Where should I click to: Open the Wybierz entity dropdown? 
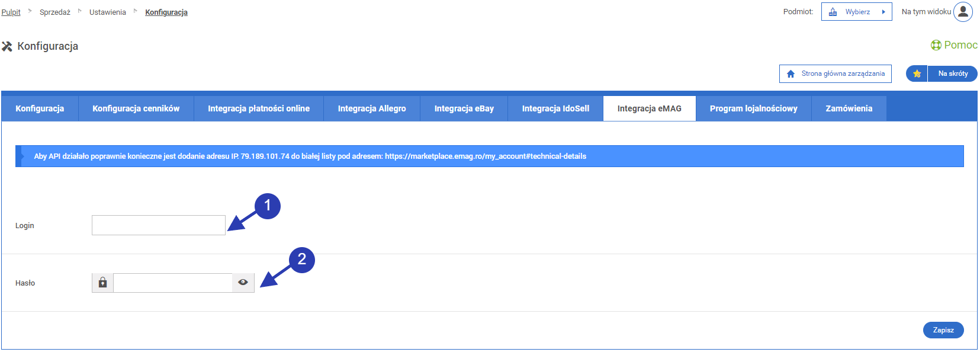click(856, 12)
